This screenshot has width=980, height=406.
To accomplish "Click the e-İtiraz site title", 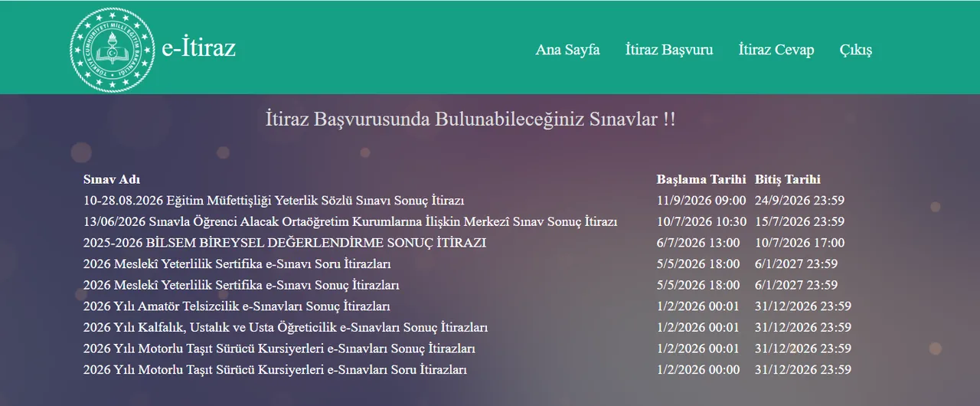I will coord(199,48).
